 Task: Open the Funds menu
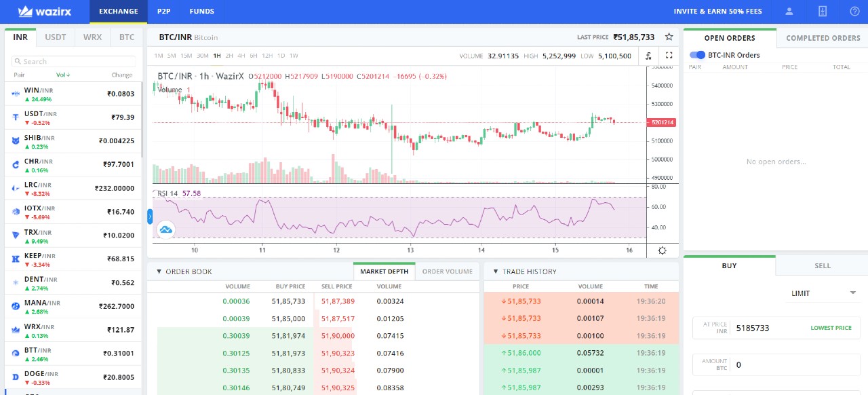coord(201,12)
